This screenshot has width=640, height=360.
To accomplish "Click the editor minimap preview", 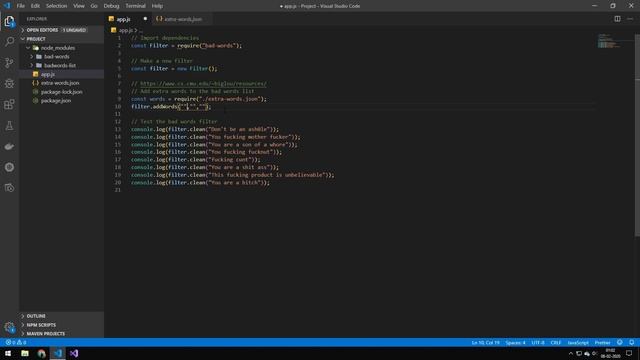I will 610,41.
